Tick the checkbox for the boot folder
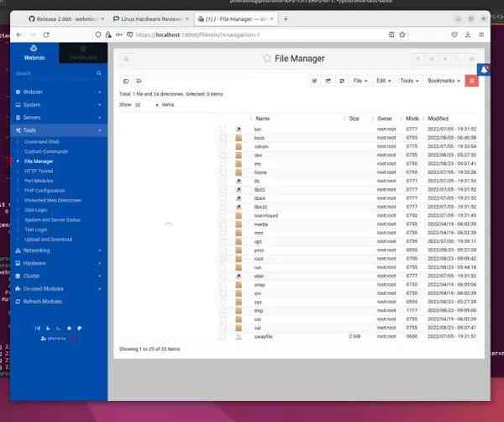Screen dimensions: 504x422 point(223,138)
